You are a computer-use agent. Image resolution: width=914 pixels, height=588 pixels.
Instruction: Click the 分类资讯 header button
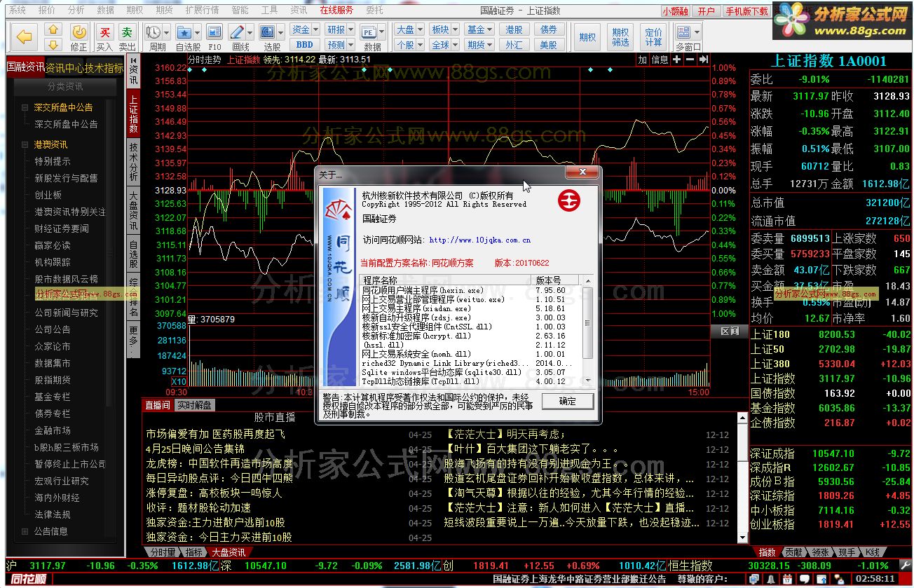click(65, 86)
